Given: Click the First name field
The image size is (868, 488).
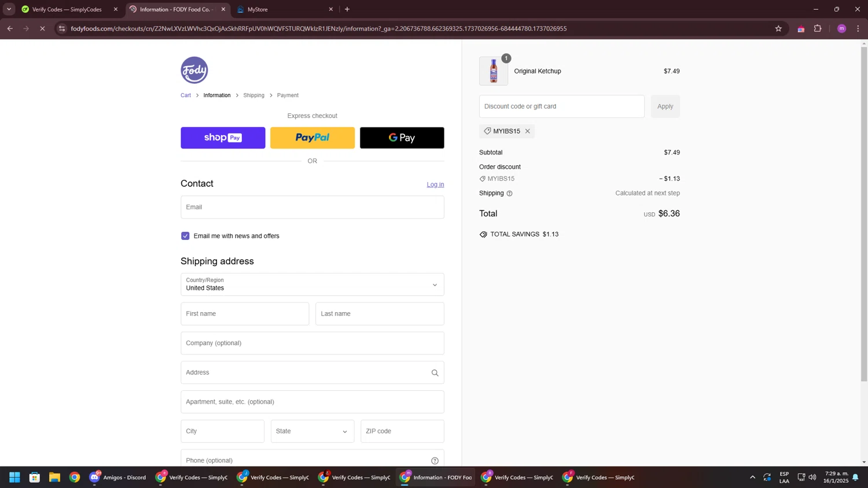Looking at the screenshot, I should pyautogui.click(x=245, y=314).
